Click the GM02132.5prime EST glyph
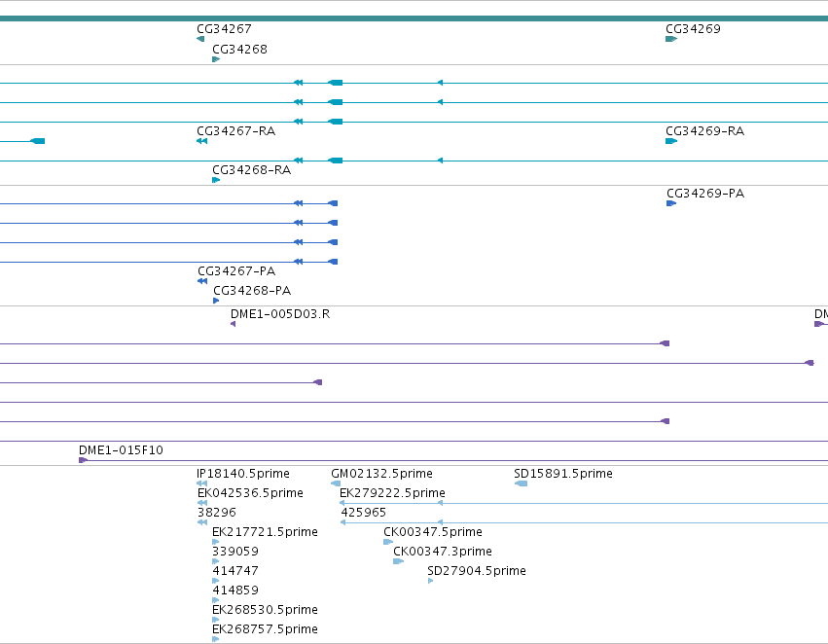The width and height of the screenshot is (828, 644). point(336,483)
